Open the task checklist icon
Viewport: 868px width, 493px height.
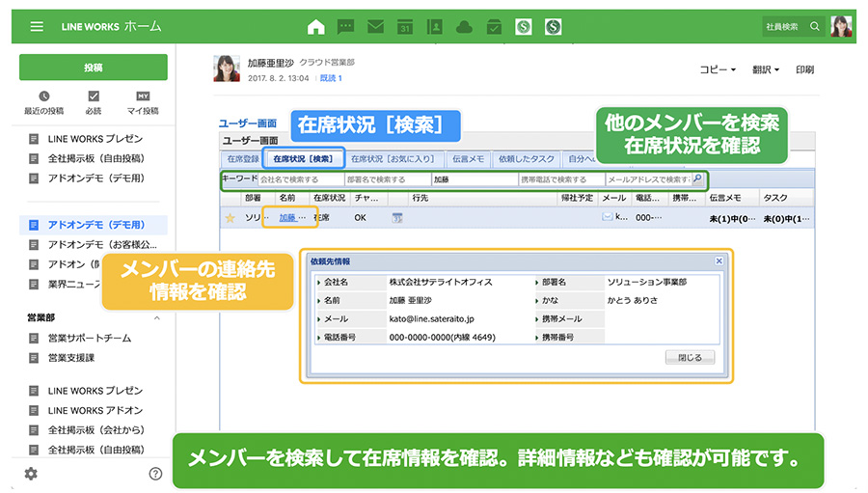pos(494,27)
